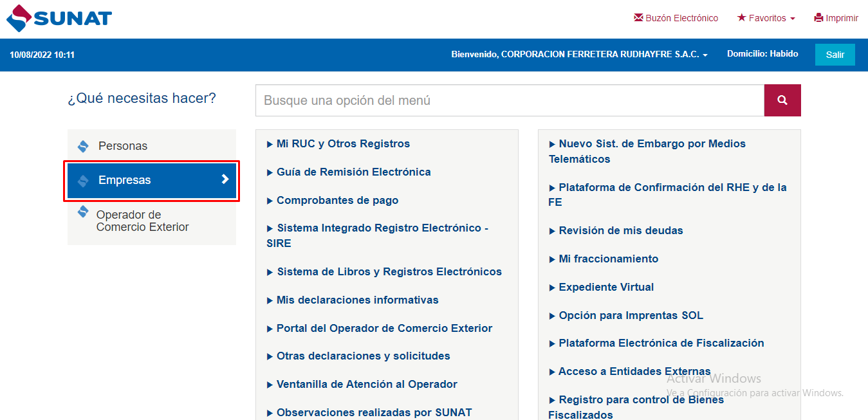Click the magnifying glass search button
The image size is (868, 420).
click(x=782, y=100)
